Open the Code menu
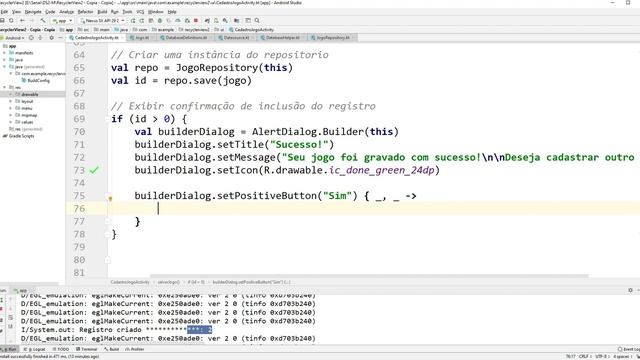 [50, 12]
